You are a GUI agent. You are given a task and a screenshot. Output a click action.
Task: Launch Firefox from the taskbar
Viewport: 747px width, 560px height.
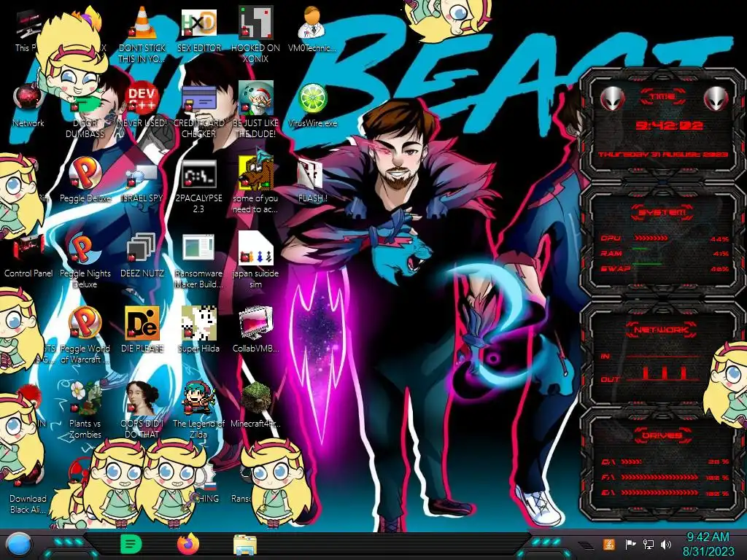click(187, 544)
